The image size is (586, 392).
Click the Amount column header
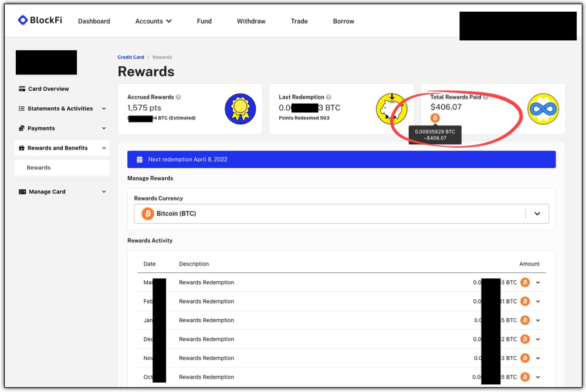(529, 264)
